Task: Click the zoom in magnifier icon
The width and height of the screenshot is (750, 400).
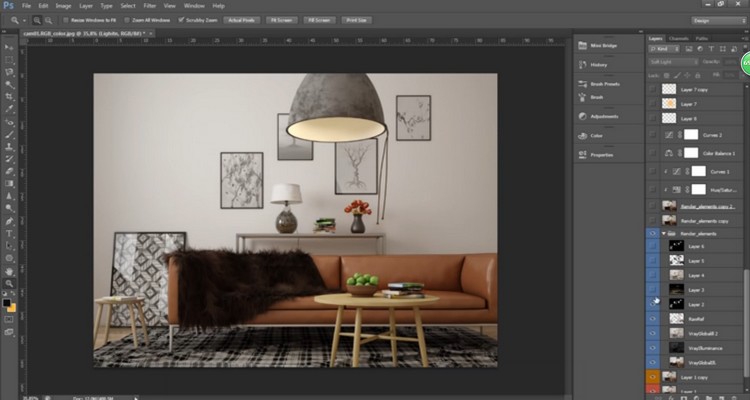Action: (x=36, y=19)
